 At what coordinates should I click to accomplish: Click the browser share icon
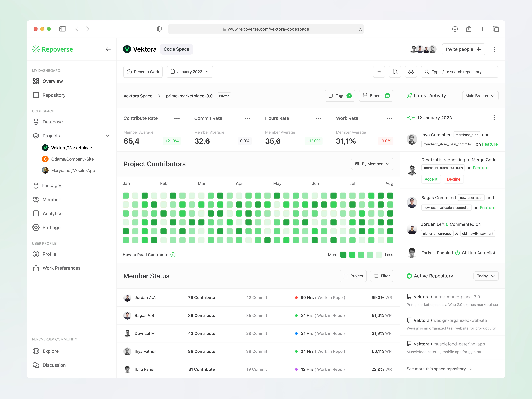point(468,29)
